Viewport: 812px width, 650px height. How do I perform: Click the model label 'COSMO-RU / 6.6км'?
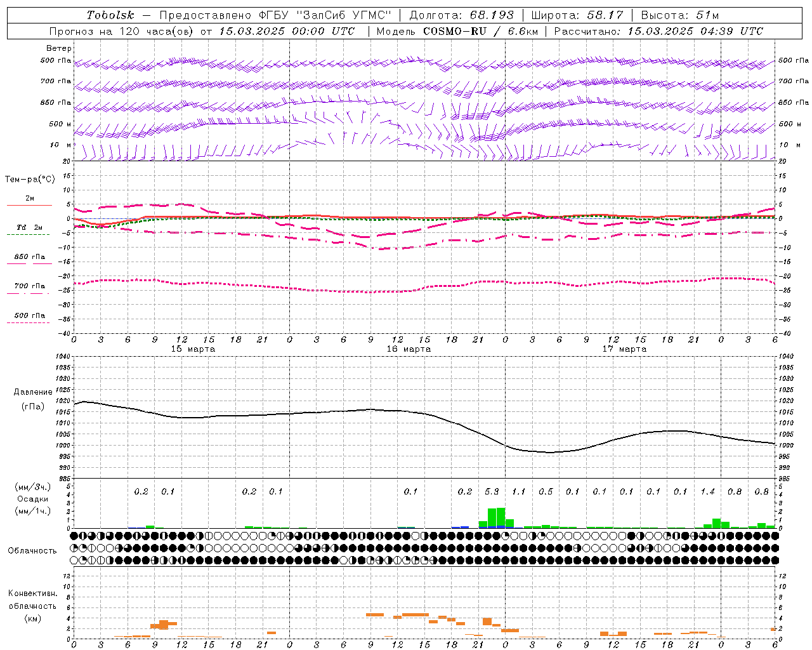[x=480, y=31]
